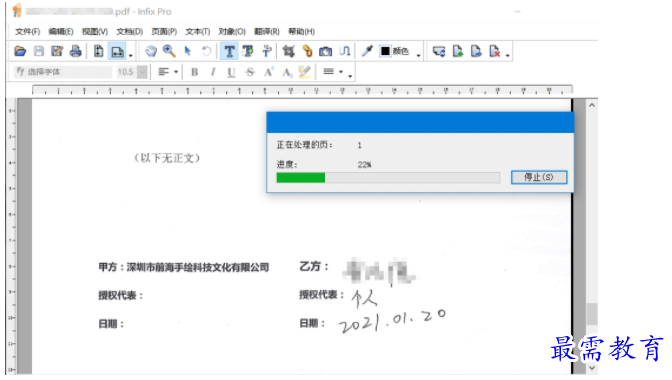672x380 pixels.
Task: Click the text (以下无正文) in document
Action: tap(167, 158)
